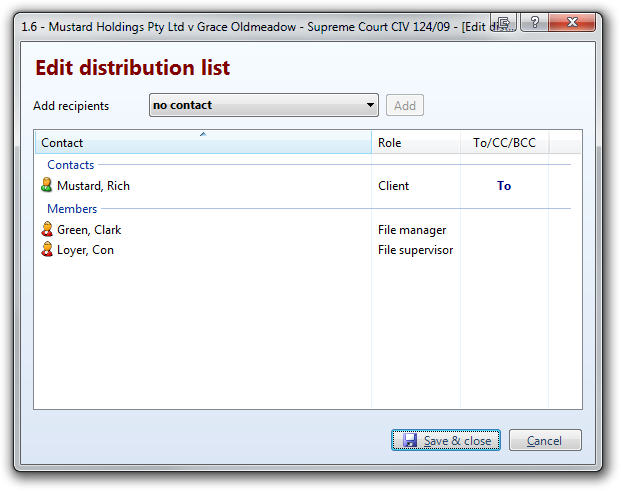Click the window list icon in title bar
Viewport: 621px width, 491px height.
point(503,22)
